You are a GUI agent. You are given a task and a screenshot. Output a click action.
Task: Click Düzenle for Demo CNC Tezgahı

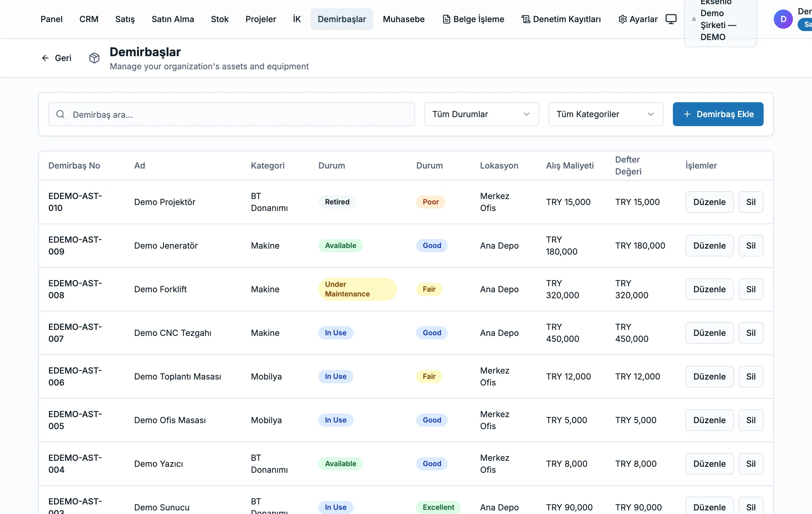[709, 333]
